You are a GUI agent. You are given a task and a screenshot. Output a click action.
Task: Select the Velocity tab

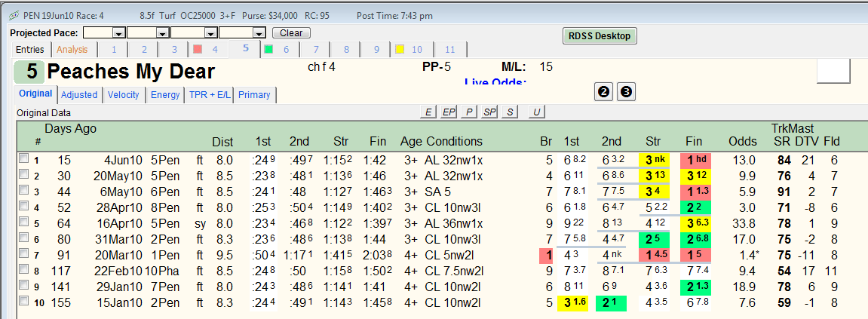click(x=124, y=95)
